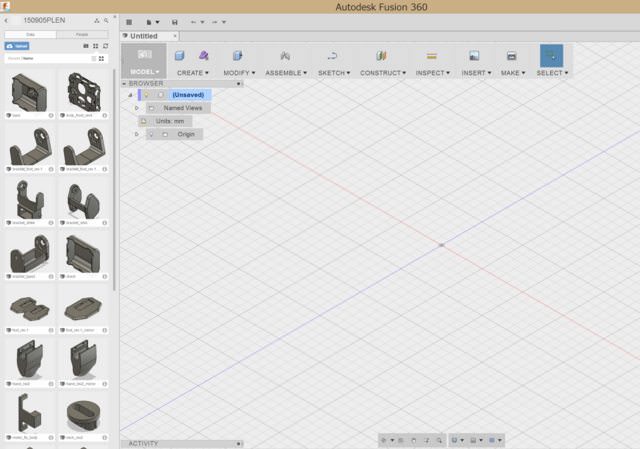This screenshot has width=640, height=449.
Task: Switch Data Panel to grid view
Action: pos(96,46)
